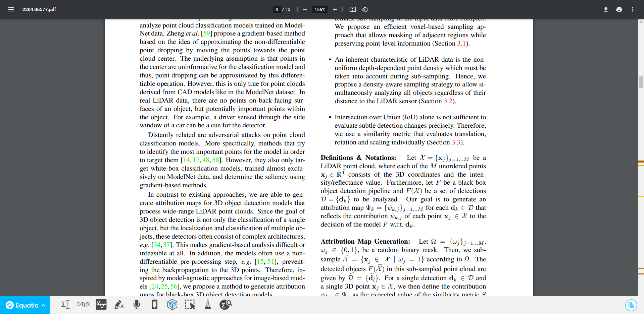The width and height of the screenshot is (644, 314).
Task: Follow citation link 59
Action: click(206, 34)
